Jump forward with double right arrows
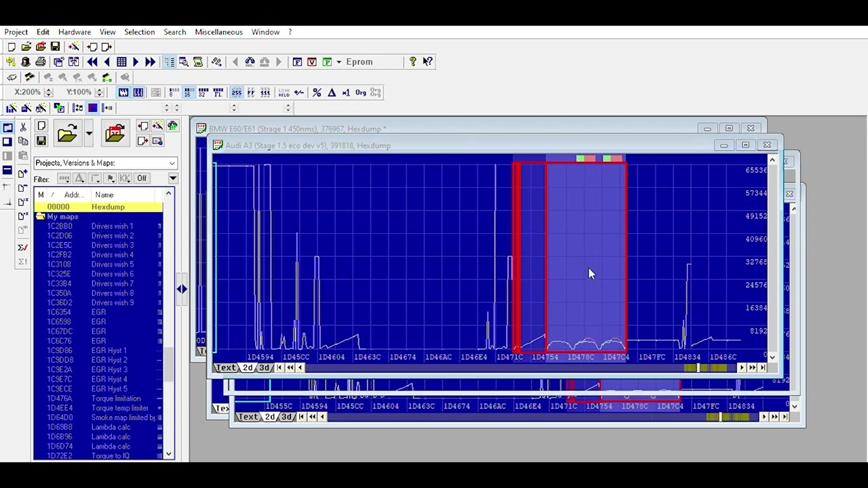This screenshot has height=488, width=868. pos(151,62)
